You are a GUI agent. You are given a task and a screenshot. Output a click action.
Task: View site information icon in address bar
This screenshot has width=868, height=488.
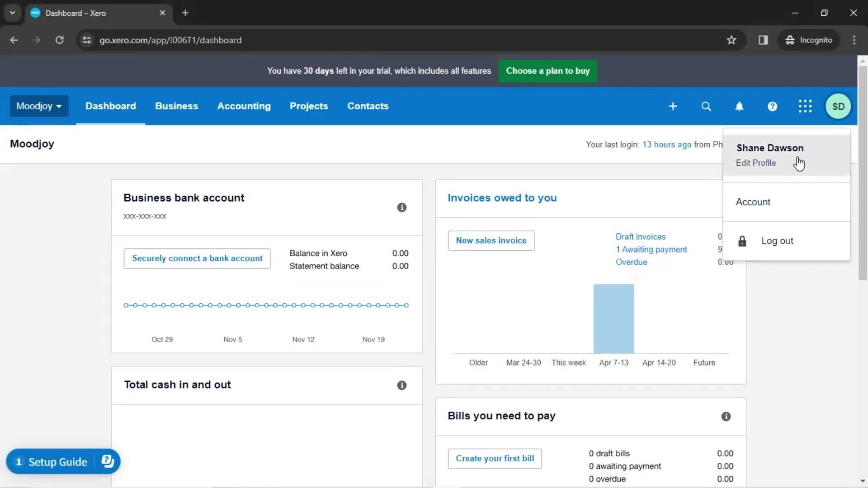point(87,40)
